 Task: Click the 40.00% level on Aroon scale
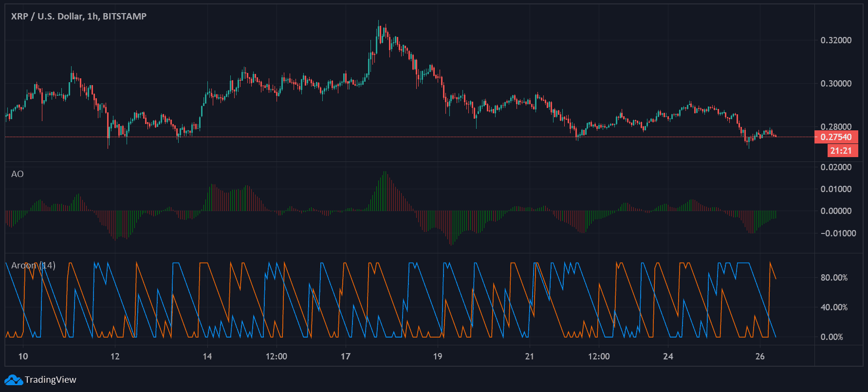tap(834, 307)
